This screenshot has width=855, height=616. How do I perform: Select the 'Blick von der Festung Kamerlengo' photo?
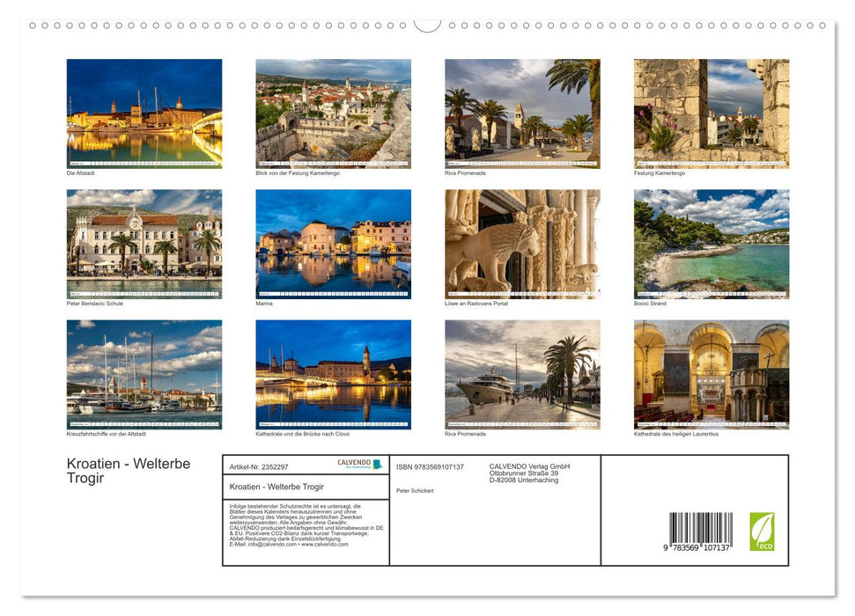(333, 114)
